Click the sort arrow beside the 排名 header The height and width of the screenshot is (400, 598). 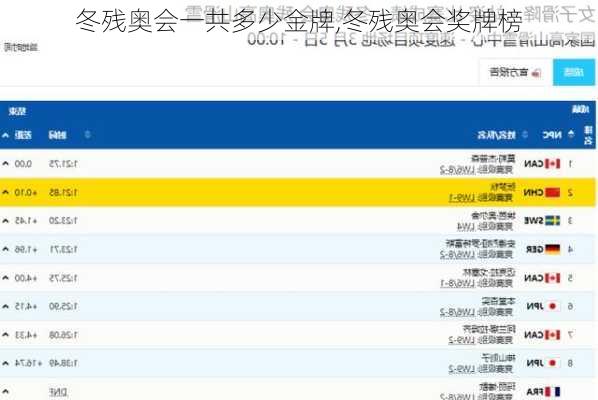571,134
